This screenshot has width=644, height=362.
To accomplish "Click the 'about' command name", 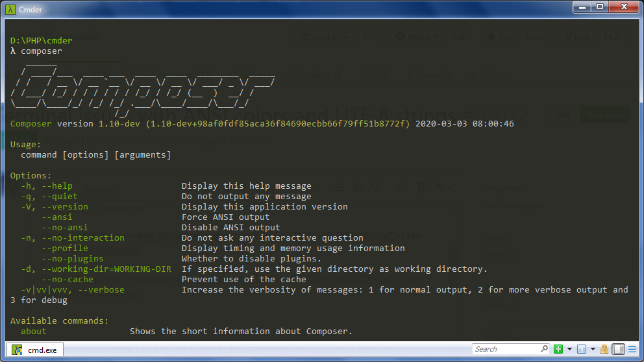I will (x=34, y=332).
